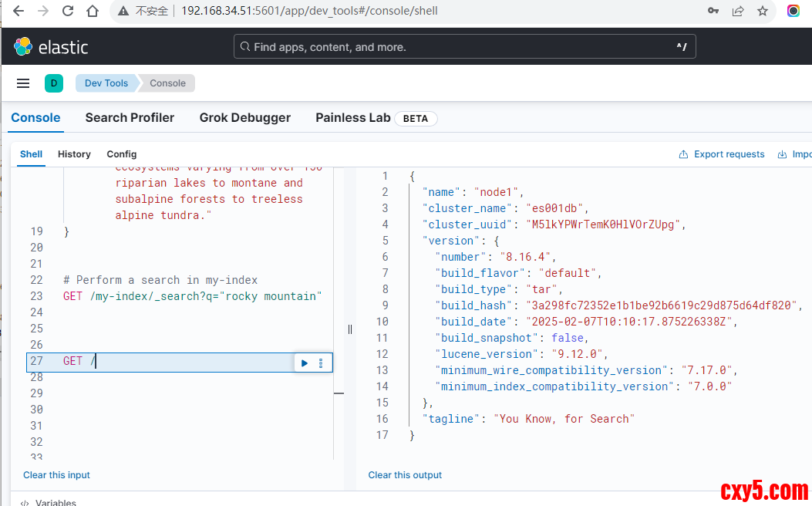The height and width of the screenshot is (506, 812).
Task: Click the Clear this output link
Action: [x=405, y=475]
